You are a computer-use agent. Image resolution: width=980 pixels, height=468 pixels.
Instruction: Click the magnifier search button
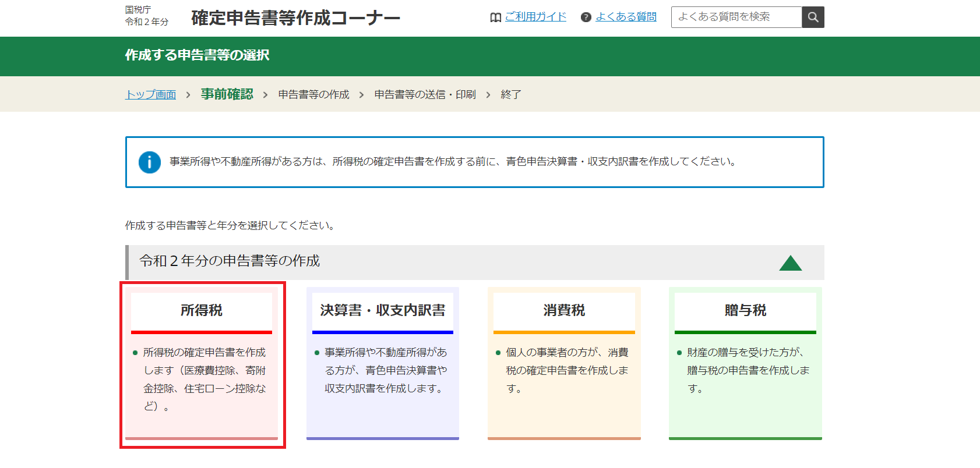click(x=813, y=17)
